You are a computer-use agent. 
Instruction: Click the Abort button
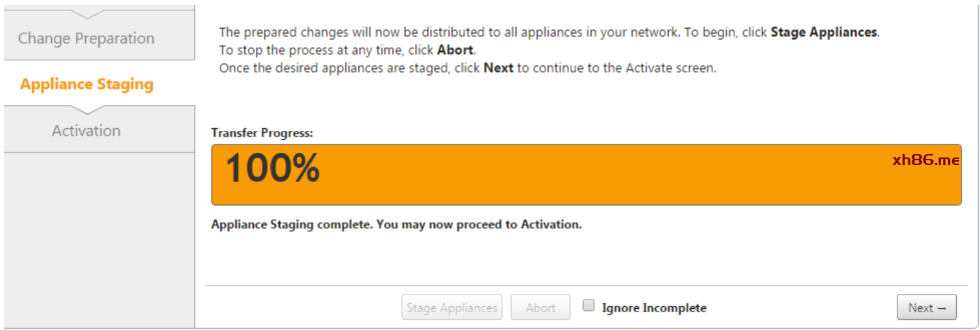[x=541, y=307]
